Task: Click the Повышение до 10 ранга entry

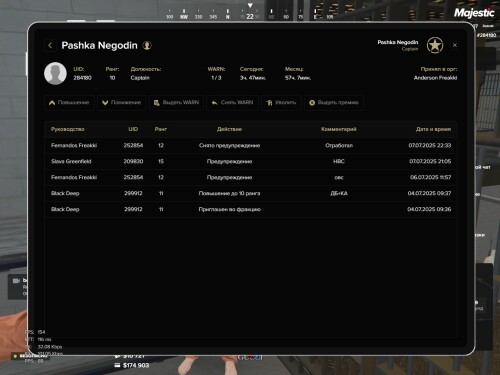Action: [229, 193]
